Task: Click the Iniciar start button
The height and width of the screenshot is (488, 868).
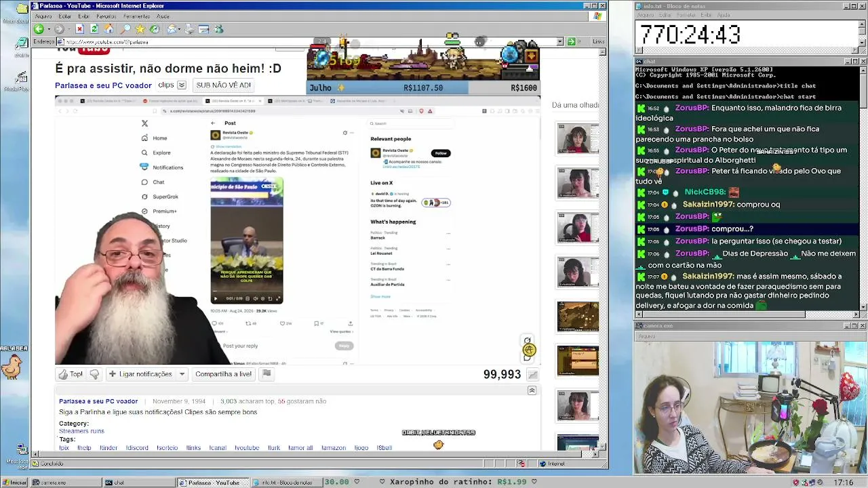Action: click(x=15, y=483)
